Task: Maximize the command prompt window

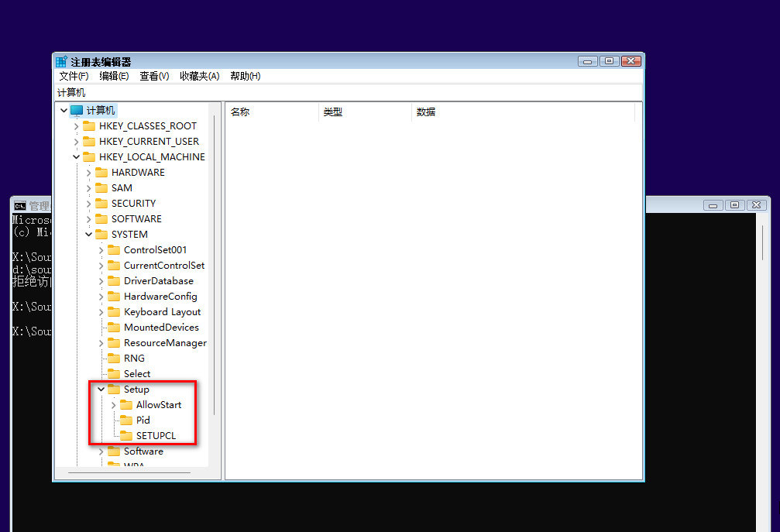Action: tap(734, 205)
